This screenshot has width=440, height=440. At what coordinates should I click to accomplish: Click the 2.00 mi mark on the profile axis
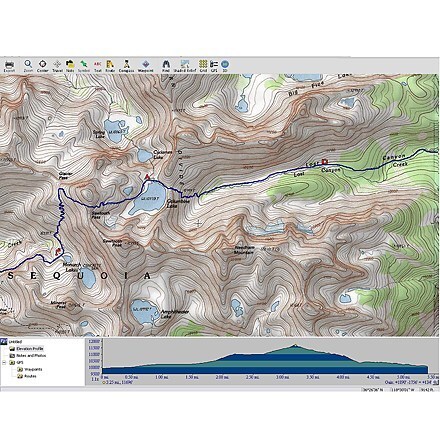[222, 377]
